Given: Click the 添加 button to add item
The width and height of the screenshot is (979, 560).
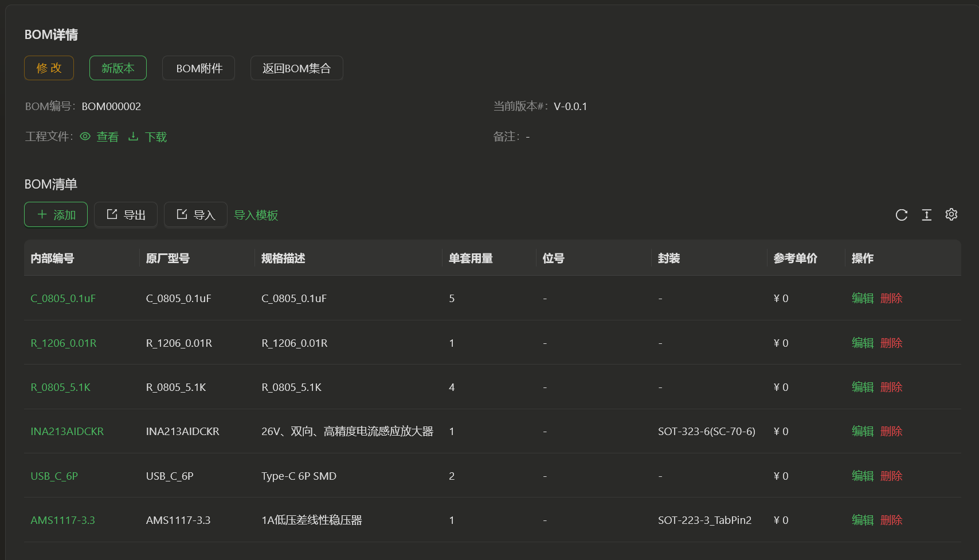Looking at the screenshot, I should tap(56, 214).
